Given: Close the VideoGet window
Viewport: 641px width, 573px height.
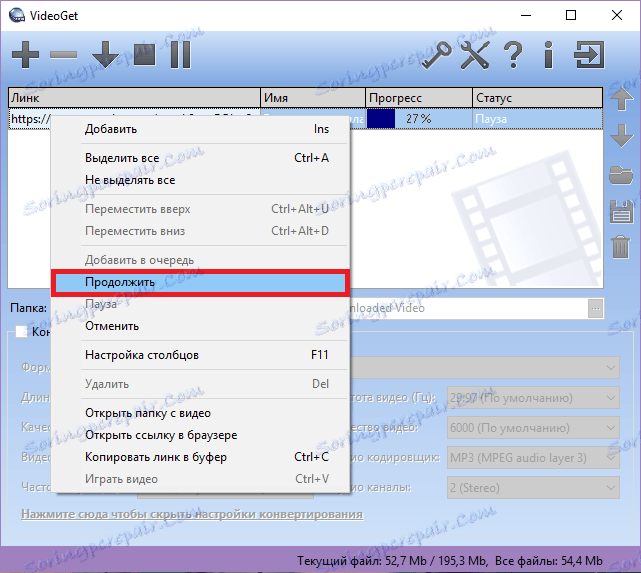Looking at the screenshot, I should pyautogui.click(x=617, y=16).
